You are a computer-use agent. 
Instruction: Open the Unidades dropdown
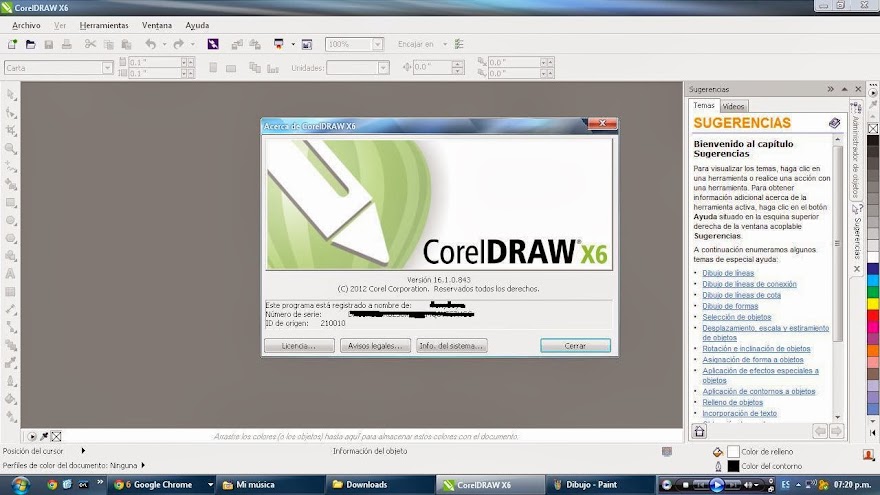pos(383,68)
